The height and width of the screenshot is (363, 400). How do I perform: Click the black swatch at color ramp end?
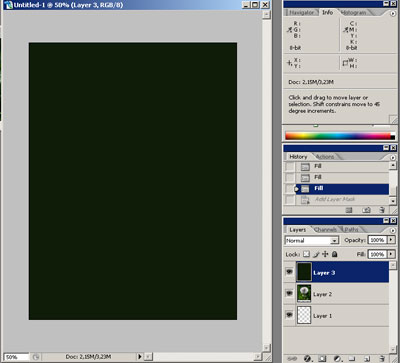pos(393,137)
